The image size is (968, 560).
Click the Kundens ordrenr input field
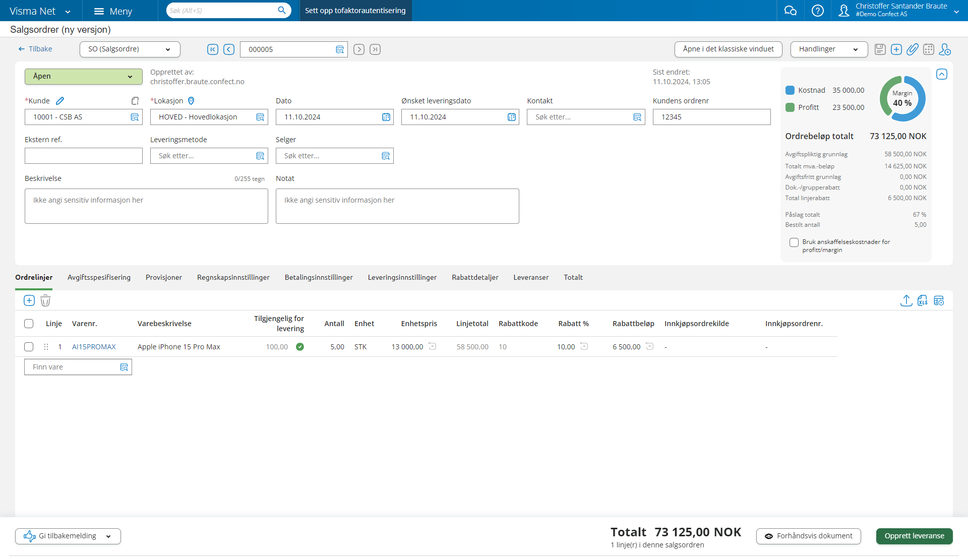[x=711, y=117]
